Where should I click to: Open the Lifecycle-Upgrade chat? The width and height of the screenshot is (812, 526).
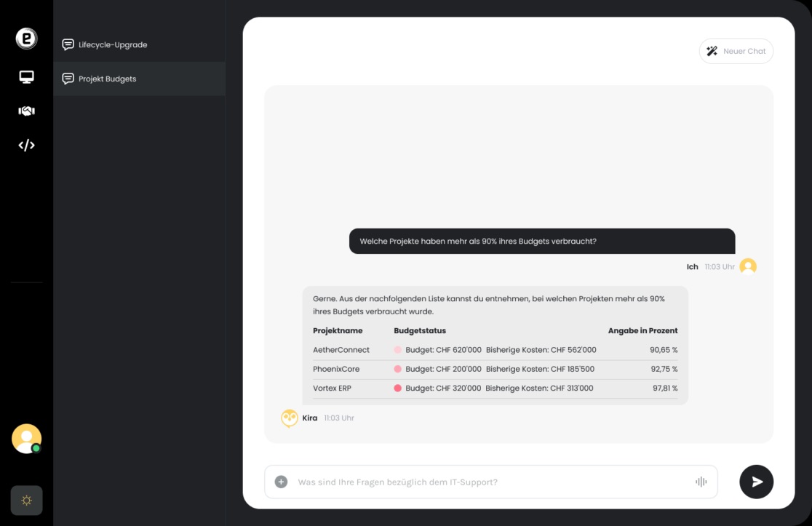point(139,44)
